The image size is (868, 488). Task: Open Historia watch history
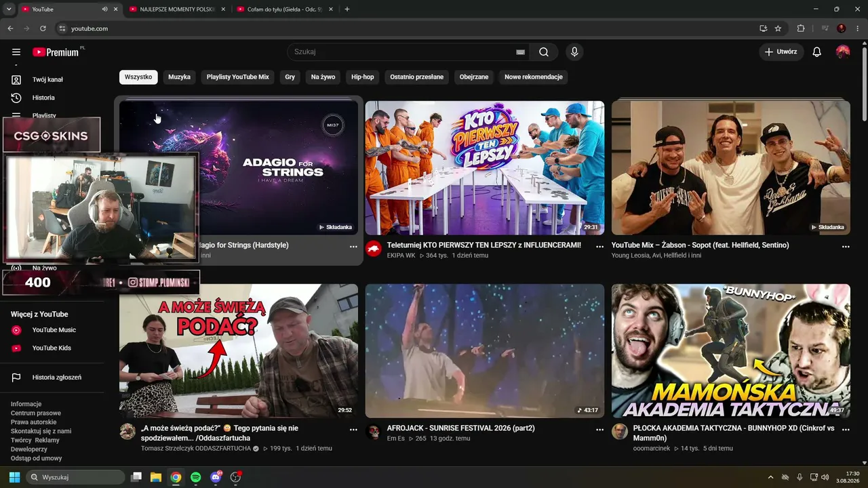tap(43, 98)
